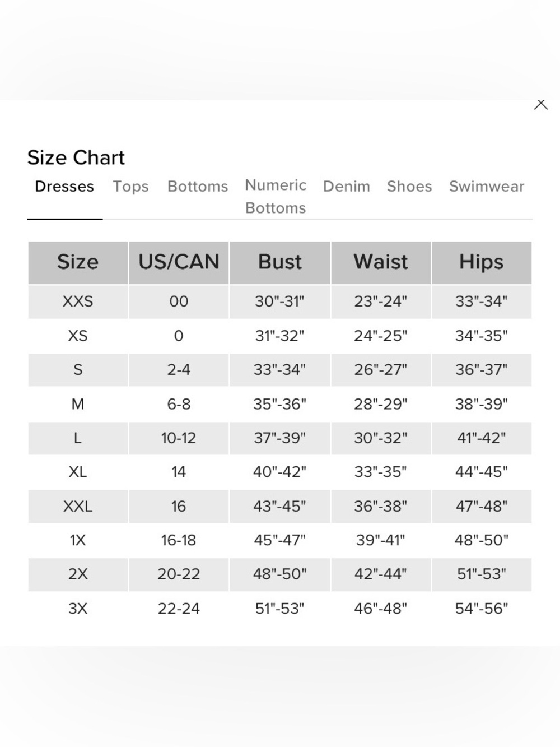The width and height of the screenshot is (560, 747).
Task: Click the 1X bust value 45"-47"
Action: click(x=280, y=540)
